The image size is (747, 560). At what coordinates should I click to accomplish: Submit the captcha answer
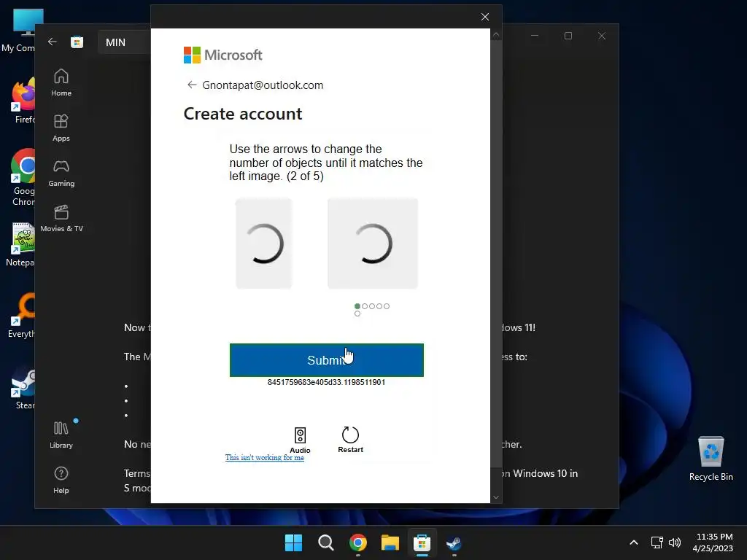[x=326, y=360]
